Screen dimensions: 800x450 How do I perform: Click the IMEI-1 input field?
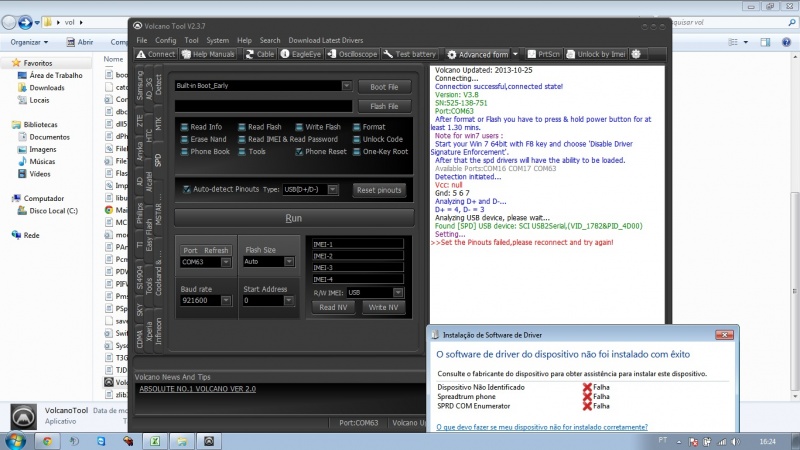click(x=358, y=244)
